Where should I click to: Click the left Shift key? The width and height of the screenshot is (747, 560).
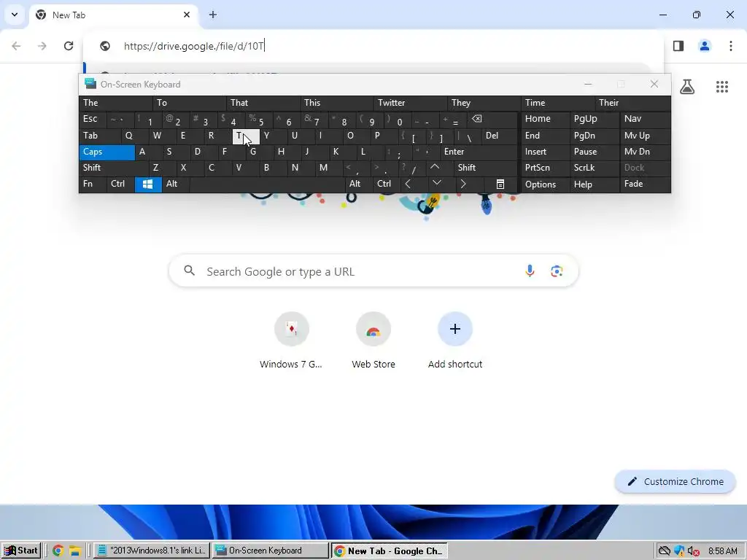pyautogui.click(x=114, y=168)
